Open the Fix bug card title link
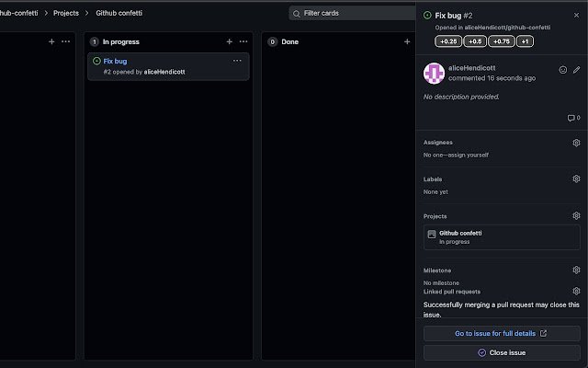Screen dimensions: 588x368 click(x=115, y=62)
